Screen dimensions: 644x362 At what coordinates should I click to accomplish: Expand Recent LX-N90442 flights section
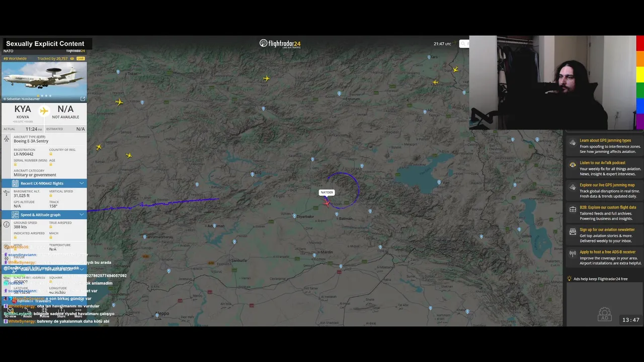pos(82,183)
